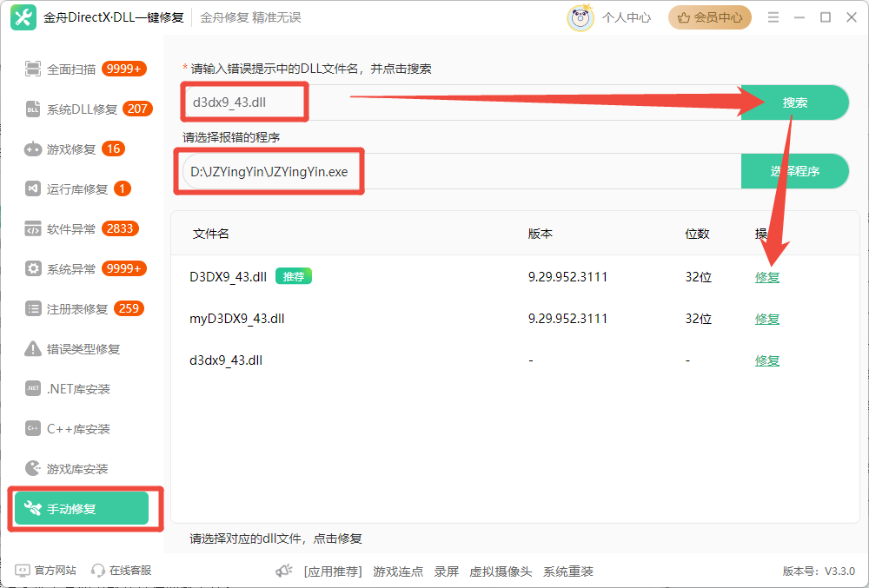Screen dimensions: 869x588
Task: Select the D3DX9_43.dll file name in first row
Action: 228,277
